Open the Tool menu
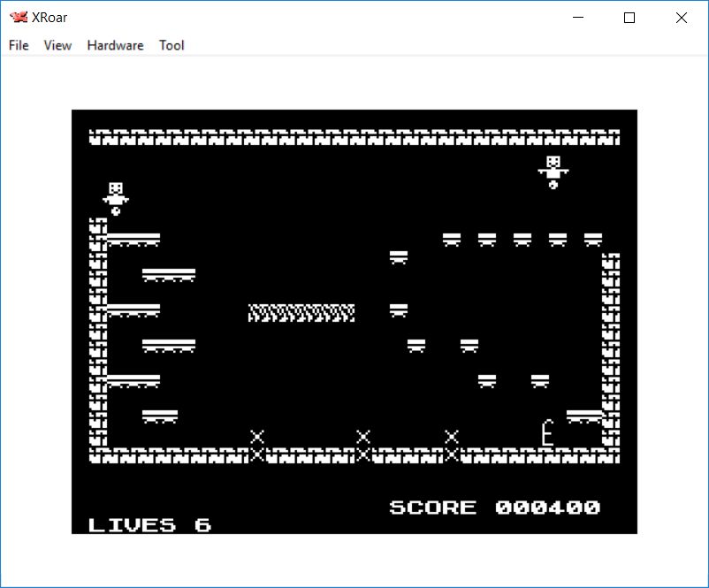The width and height of the screenshot is (709, 588). [172, 45]
